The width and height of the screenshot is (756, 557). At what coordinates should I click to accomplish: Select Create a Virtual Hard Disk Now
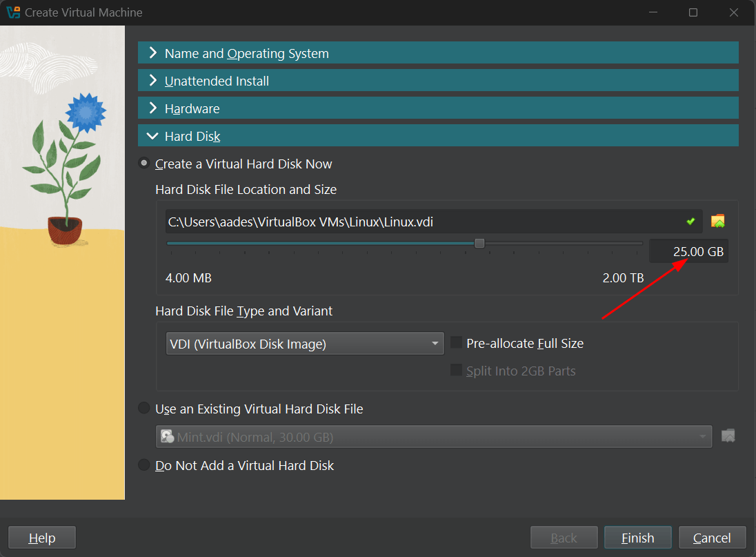143,164
